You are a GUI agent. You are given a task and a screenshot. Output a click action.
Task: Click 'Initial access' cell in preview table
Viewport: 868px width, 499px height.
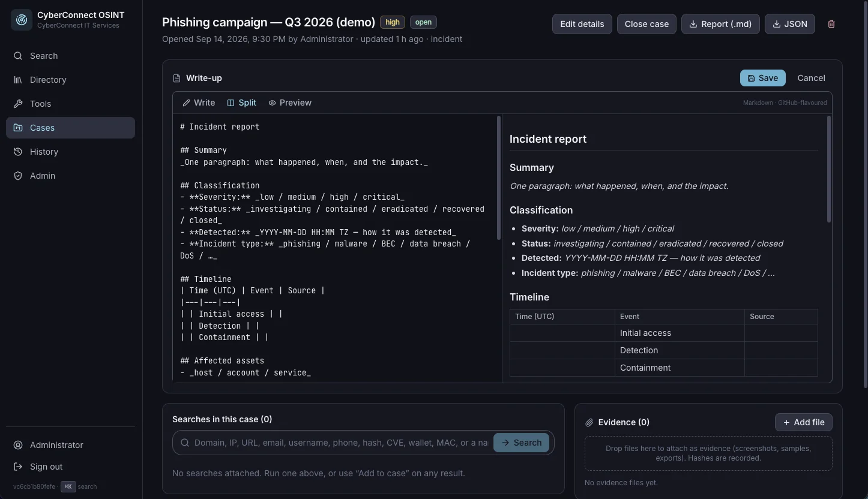[x=680, y=333]
